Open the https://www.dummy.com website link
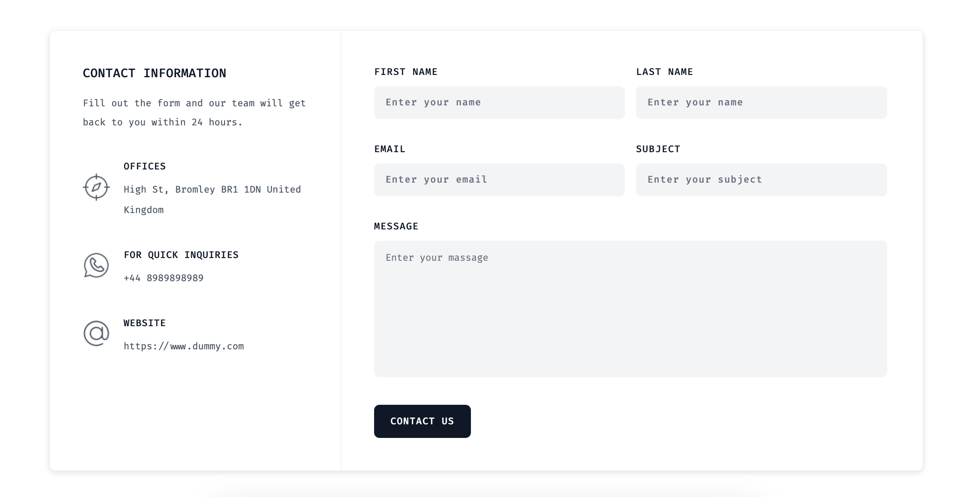Viewport: 980px width, 497px height. (184, 346)
